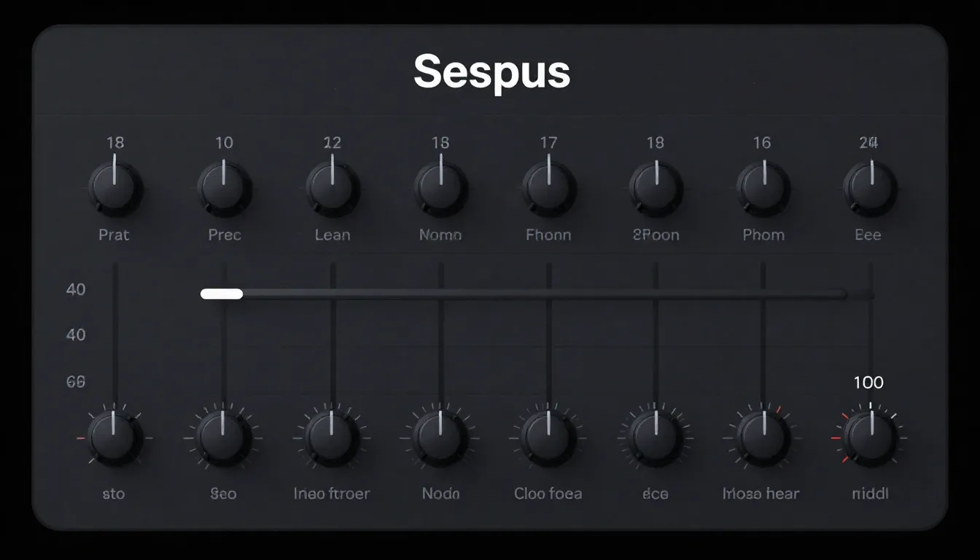
Task: Click the dce knob in bottom row
Action: click(x=656, y=437)
